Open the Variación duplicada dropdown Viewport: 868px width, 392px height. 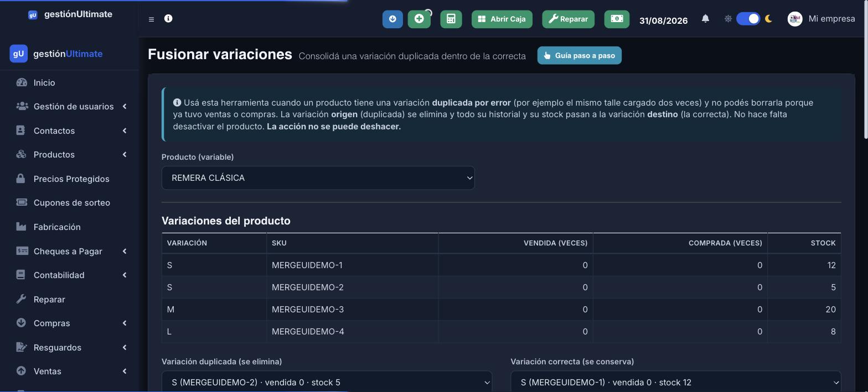coord(327,381)
